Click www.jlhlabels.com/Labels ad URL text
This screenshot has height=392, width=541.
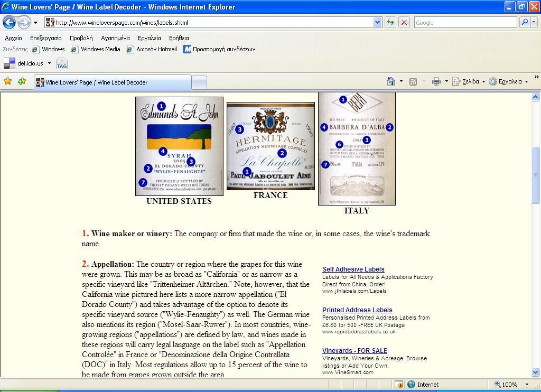click(x=354, y=291)
